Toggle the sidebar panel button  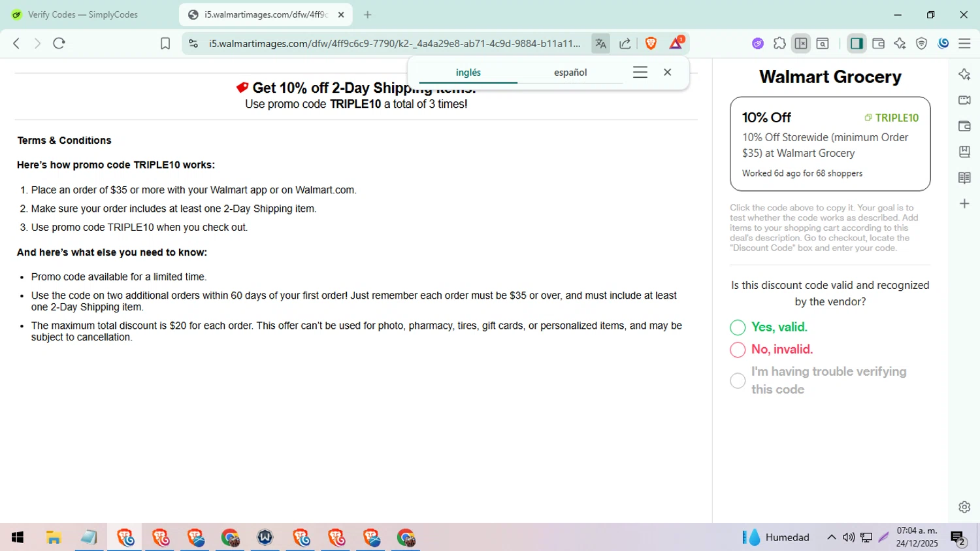pos(856,43)
